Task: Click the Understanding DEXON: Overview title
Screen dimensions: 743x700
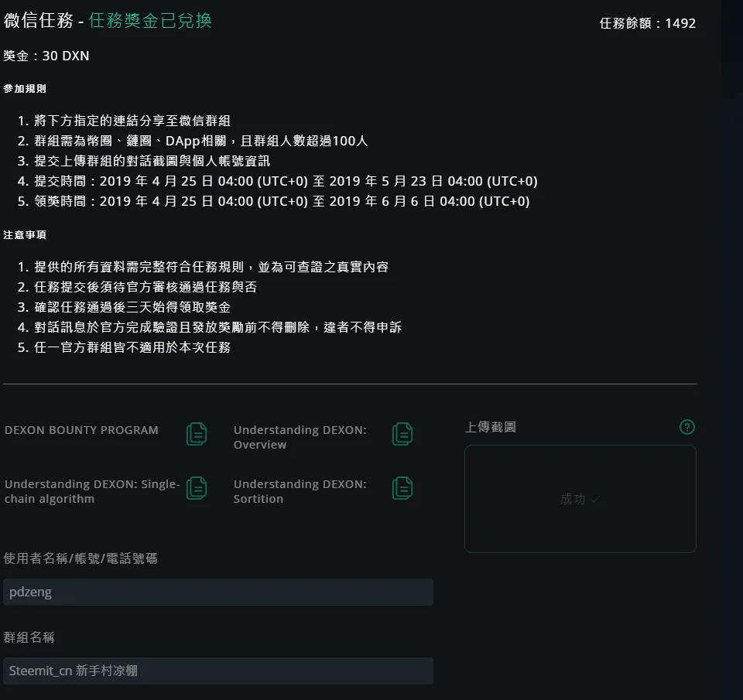Action: point(300,437)
